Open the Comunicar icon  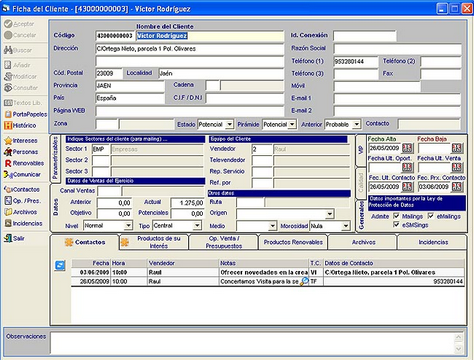tap(8, 175)
